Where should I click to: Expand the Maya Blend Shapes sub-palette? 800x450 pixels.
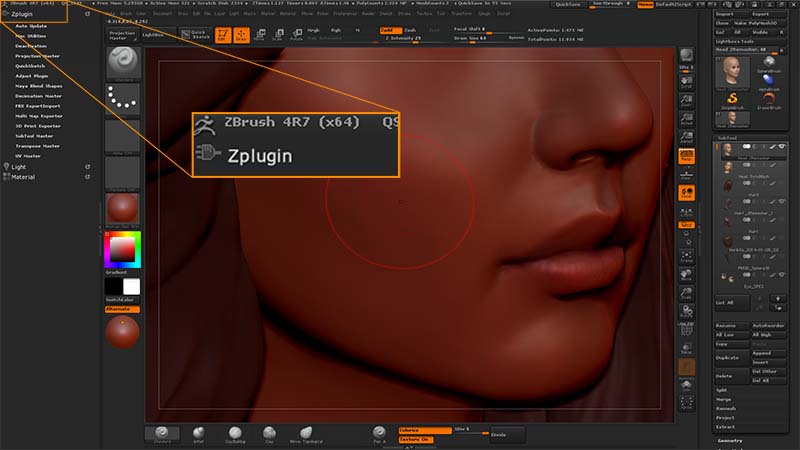tap(38, 86)
